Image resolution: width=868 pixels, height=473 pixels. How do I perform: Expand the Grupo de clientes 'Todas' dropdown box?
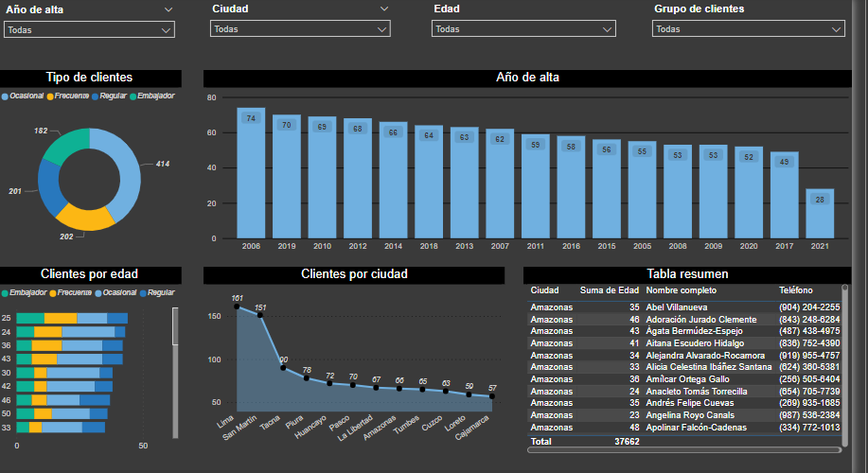tap(748, 29)
